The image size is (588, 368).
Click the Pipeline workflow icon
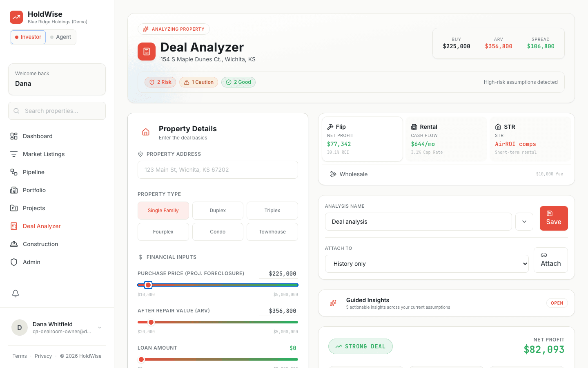14,172
